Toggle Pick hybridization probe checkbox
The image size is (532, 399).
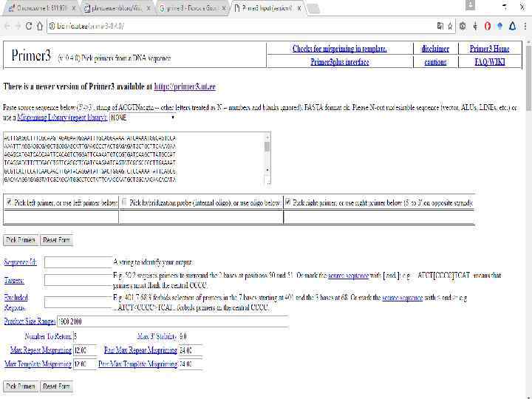coord(124,202)
